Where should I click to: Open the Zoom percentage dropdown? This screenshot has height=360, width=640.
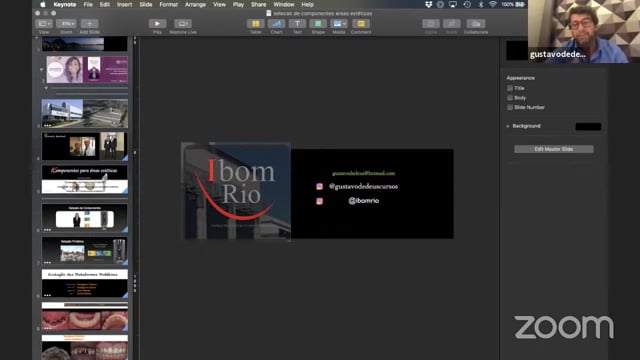pos(66,24)
